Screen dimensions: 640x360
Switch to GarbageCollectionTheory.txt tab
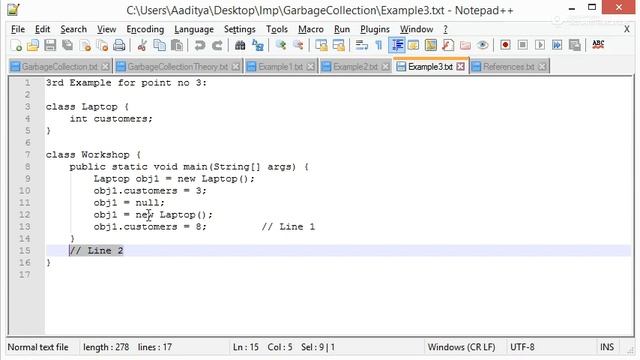[x=178, y=67]
